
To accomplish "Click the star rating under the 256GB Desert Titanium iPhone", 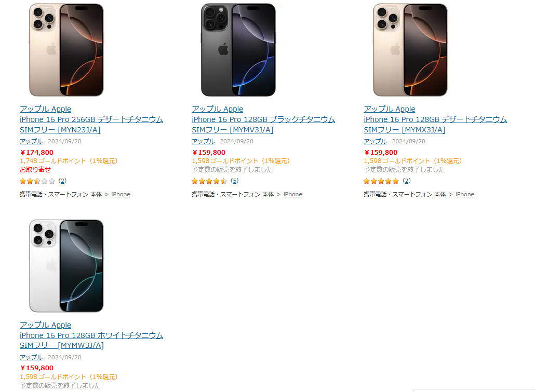I will (37, 181).
